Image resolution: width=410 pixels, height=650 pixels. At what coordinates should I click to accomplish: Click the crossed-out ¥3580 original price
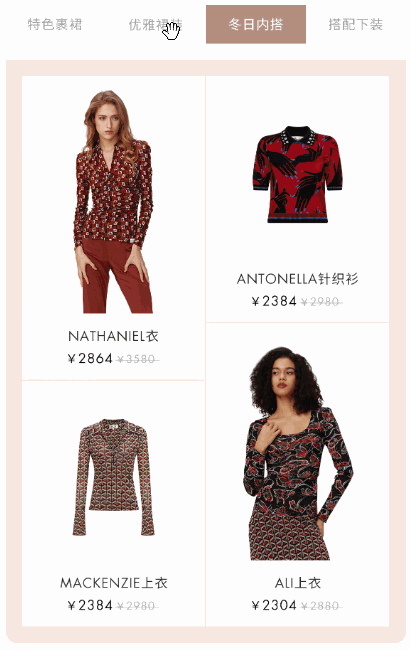pyautogui.click(x=138, y=359)
